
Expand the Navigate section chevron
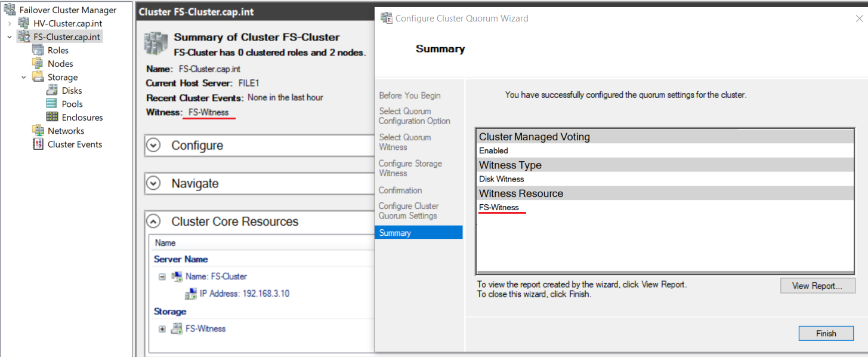click(153, 183)
